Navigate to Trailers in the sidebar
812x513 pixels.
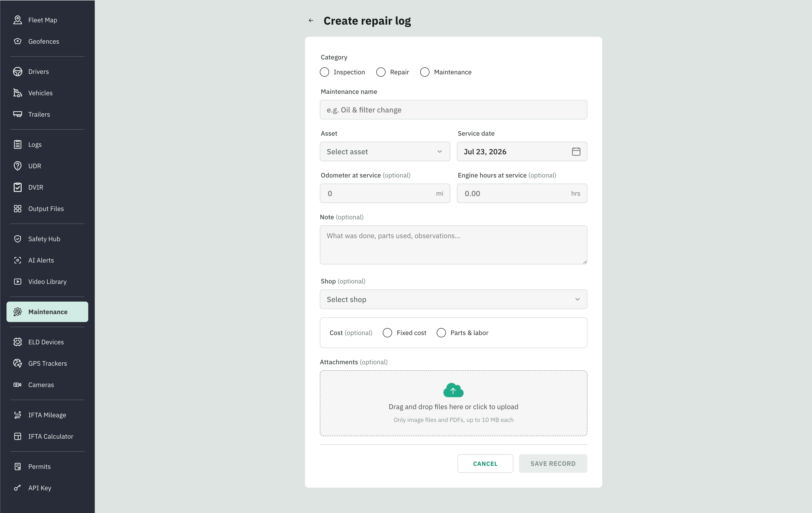pyautogui.click(x=47, y=114)
